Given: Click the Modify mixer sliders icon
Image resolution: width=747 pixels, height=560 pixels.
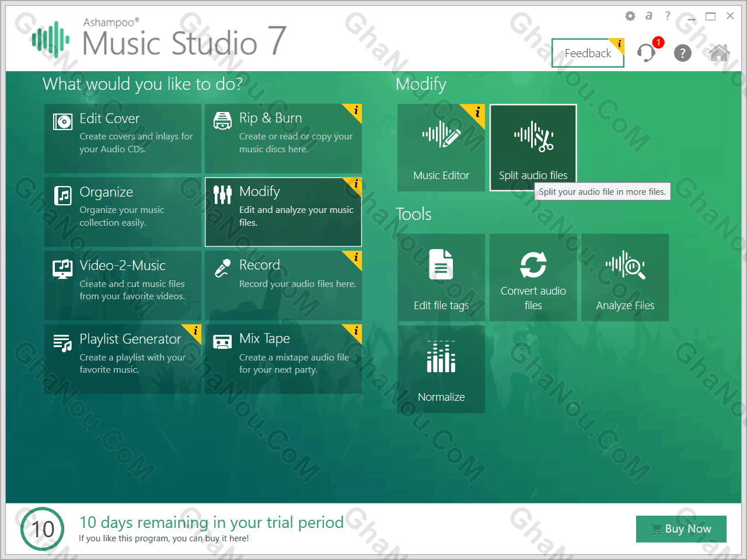Looking at the screenshot, I should click(x=222, y=195).
